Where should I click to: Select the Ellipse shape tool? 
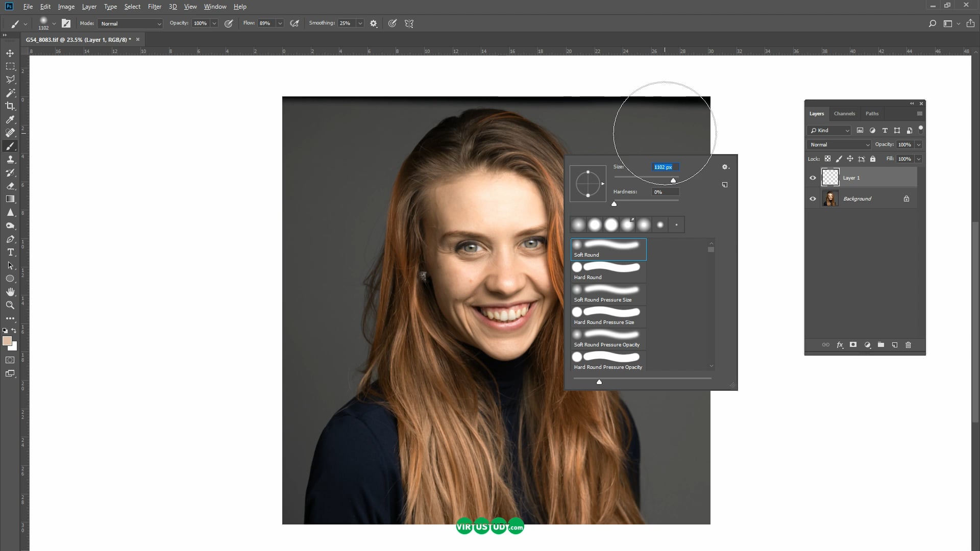click(x=10, y=279)
